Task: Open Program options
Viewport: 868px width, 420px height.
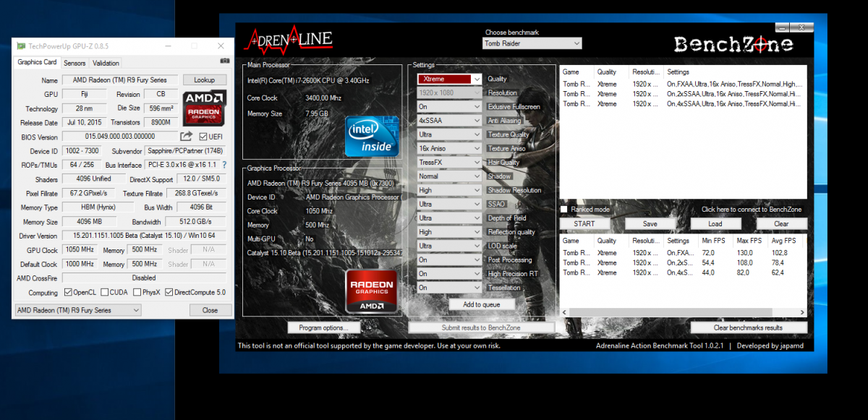Action: 323,327
